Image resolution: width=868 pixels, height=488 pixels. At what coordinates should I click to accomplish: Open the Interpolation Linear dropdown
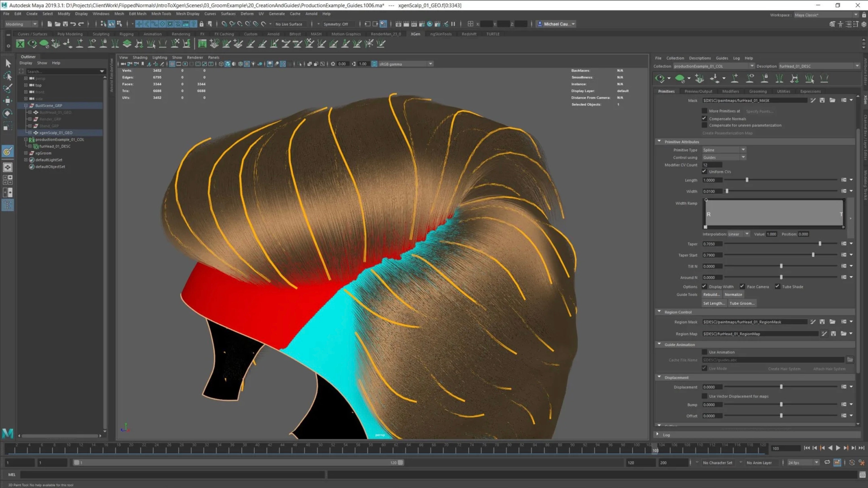[x=739, y=234]
